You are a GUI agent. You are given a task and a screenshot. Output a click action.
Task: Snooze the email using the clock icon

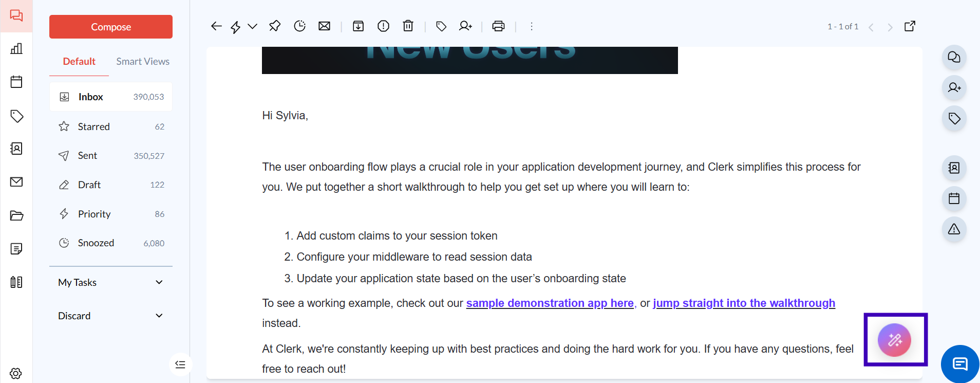click(x=300, y=26)
